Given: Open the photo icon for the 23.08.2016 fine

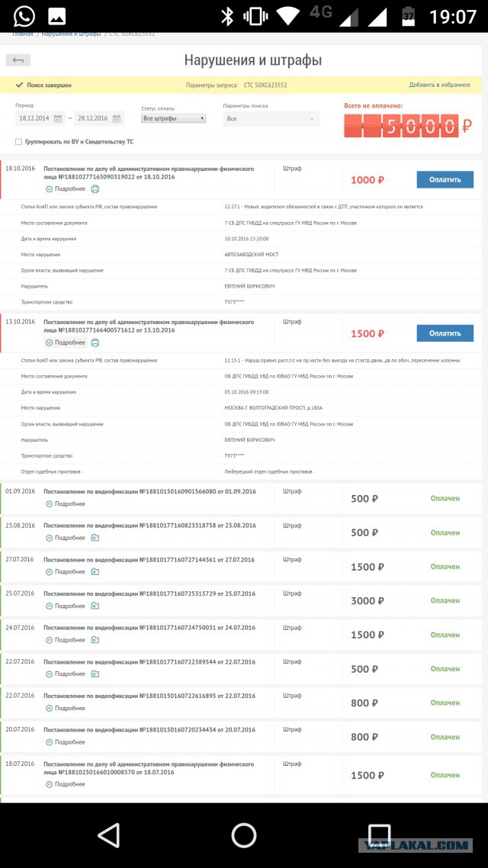Looking at the screenshot, I should 95,538.
